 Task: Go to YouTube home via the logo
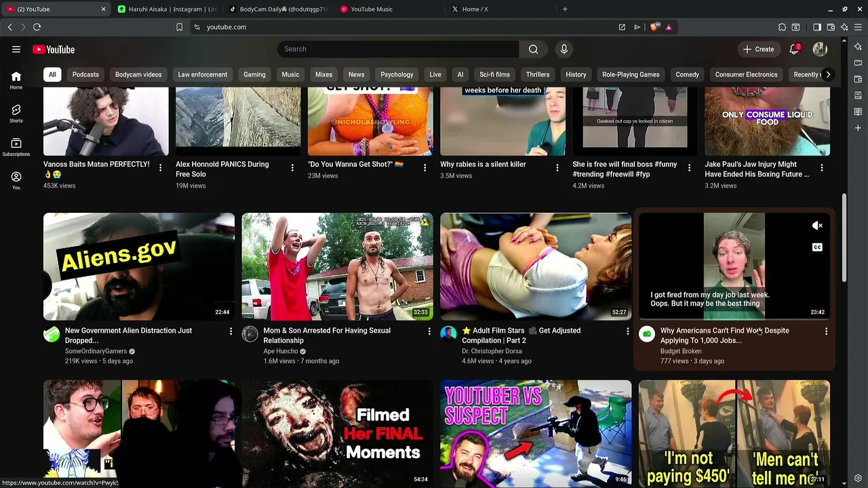(54, 49)
